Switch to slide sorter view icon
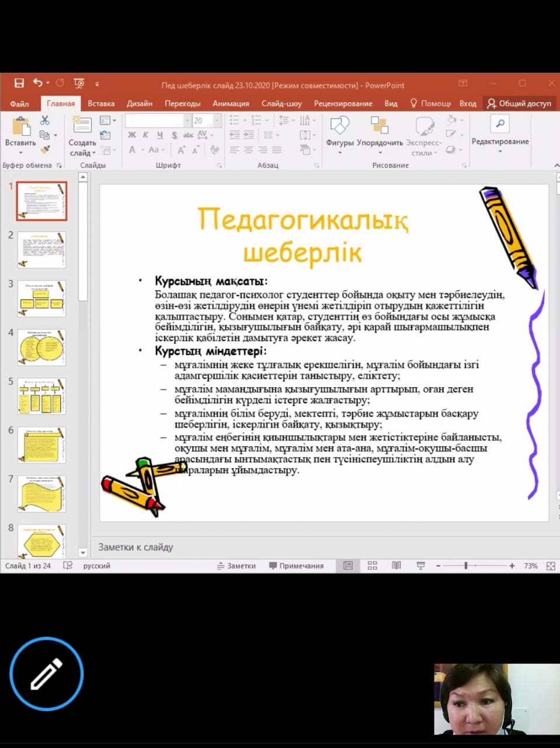Screen dimensions: 560x748 pos(372,566)
